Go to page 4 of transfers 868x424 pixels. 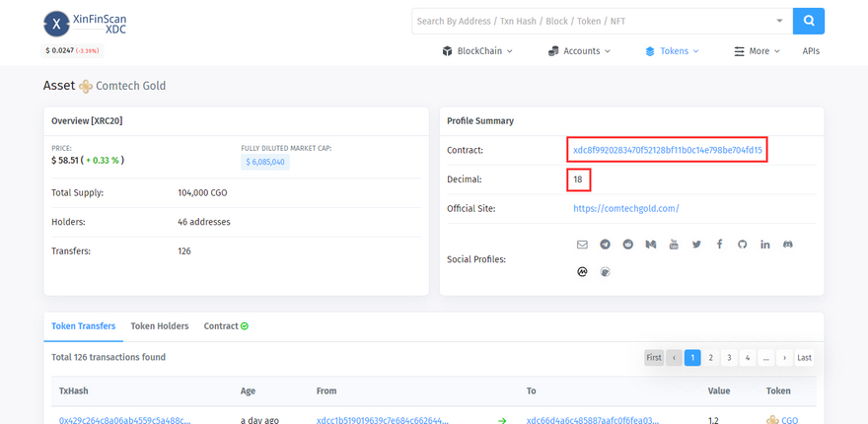(748, 358)
